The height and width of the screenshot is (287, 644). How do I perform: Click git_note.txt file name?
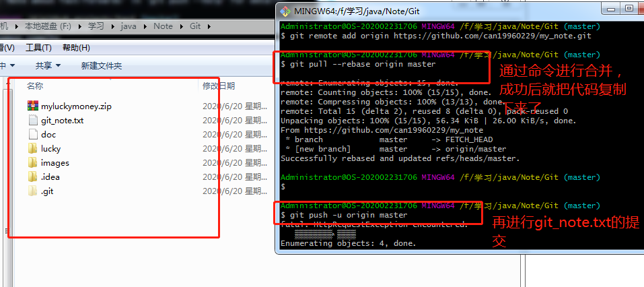click(x=62, y=121)
